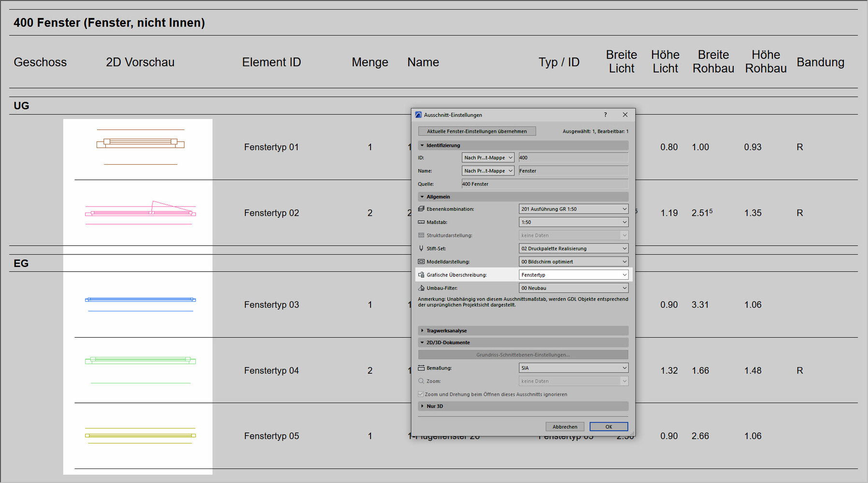Click Breite Rohbau value 3.31 for Fenstertyp 03
The height and width of the screenshot is (483, 868).
[700, 305]
